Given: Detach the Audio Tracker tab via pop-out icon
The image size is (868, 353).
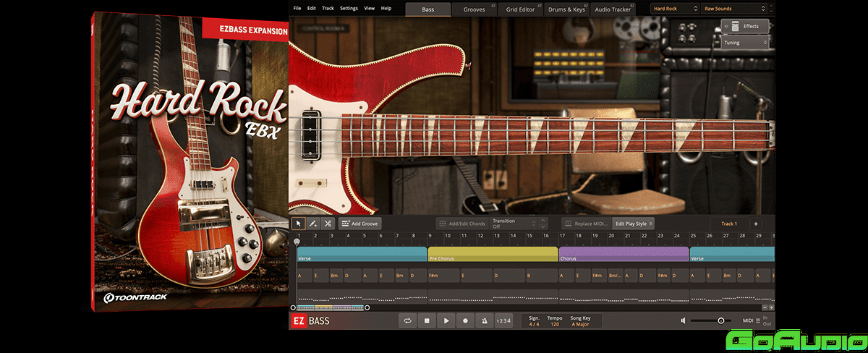Looking at the screenshot, I should (x=631, y=5).
